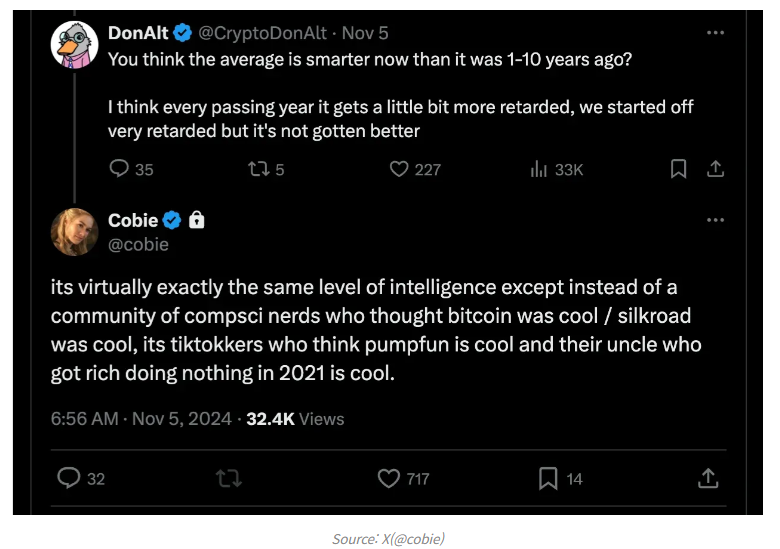Click Cobie's blue verified badge
The height and width of the screenshot is (549, 780).
[172, 220]
